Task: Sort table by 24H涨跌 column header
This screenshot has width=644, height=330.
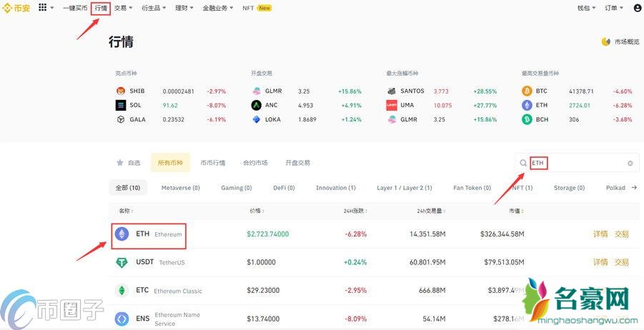Action: click(x=356, y=211)
